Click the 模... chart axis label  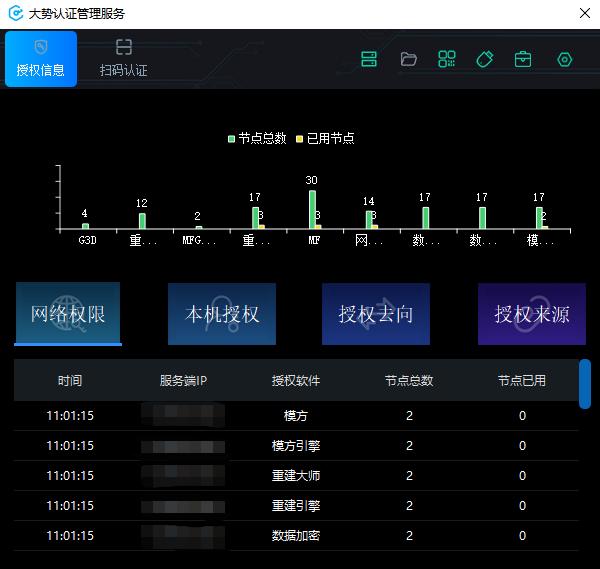point(540,240)
